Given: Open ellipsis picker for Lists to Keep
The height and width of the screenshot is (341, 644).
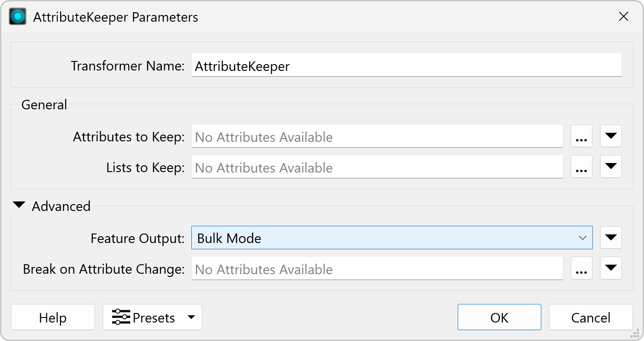Looking at the screenshot, I should click(x=581, y=167).
